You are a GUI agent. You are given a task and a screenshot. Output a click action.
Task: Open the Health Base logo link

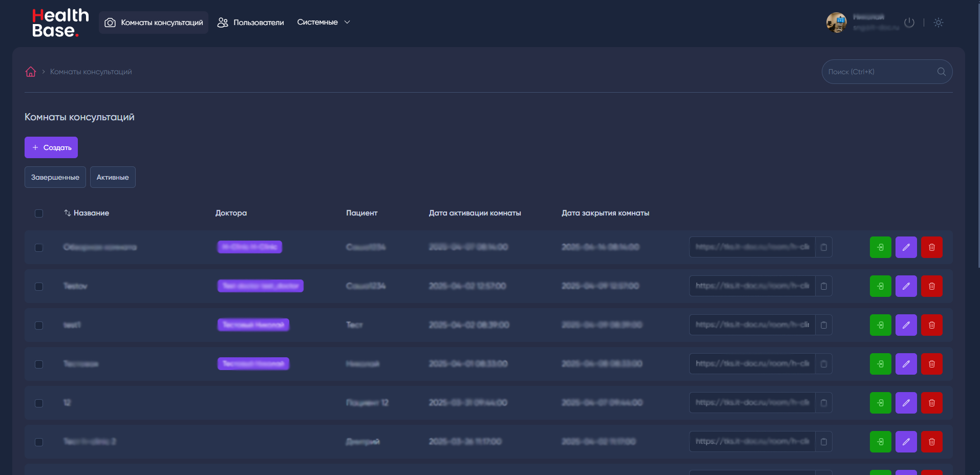[60, 23]
